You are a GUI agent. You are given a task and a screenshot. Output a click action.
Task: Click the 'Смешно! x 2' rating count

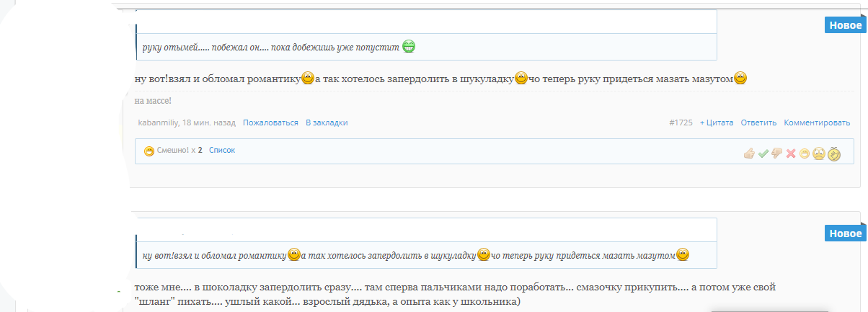(180, 151)
